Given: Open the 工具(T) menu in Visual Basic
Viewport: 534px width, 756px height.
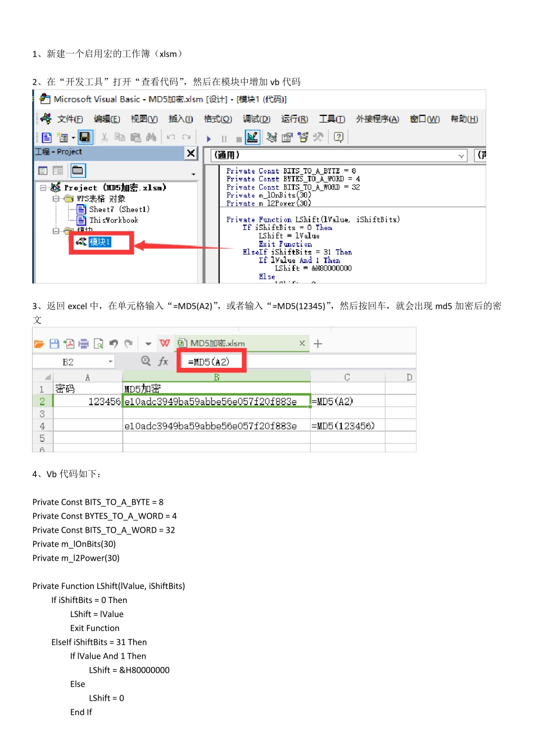Looking at the screenshot, I should point(332,119).
